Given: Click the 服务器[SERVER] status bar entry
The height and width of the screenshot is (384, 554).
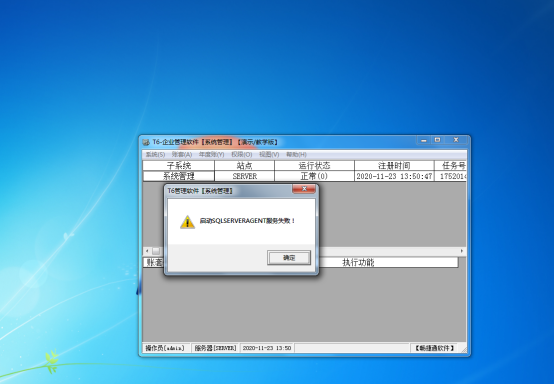Looking at the screenshot, I should coord(215,348).
